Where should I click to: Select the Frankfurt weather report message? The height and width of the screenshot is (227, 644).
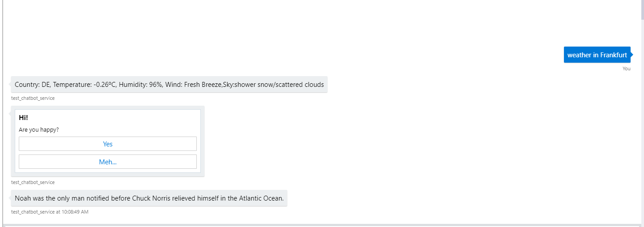pos(169,84)
